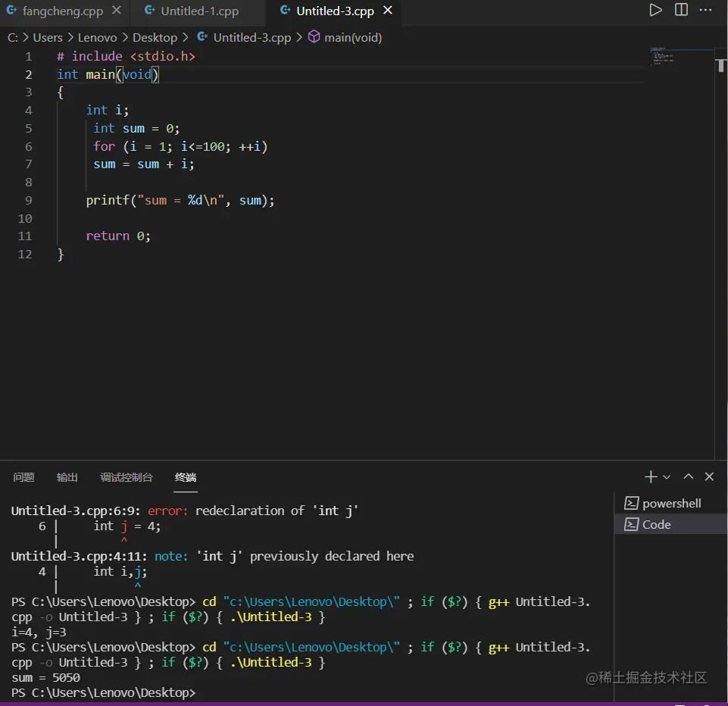Click the 'int i;' declaration line
Image resolution: width=728 pixels, height=706 pixels.
pyautogui.click(x=108, y=110)
